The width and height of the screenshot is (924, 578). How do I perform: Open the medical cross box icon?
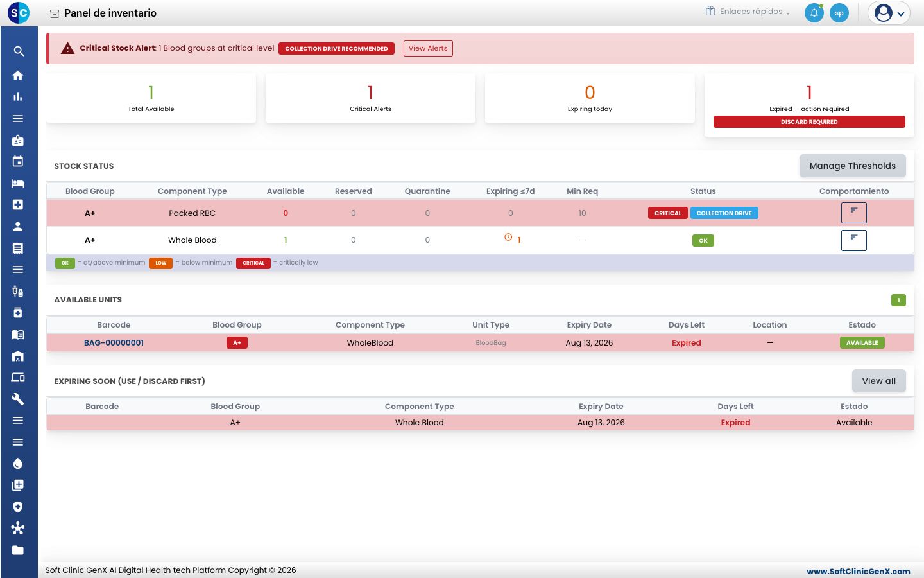point(18,204)
